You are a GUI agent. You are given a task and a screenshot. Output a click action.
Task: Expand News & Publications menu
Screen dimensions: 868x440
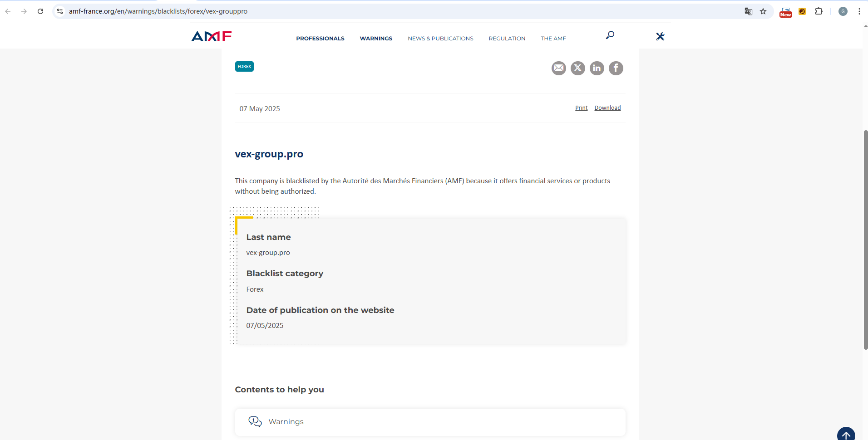pyautogui.click(x=440, y=39)
